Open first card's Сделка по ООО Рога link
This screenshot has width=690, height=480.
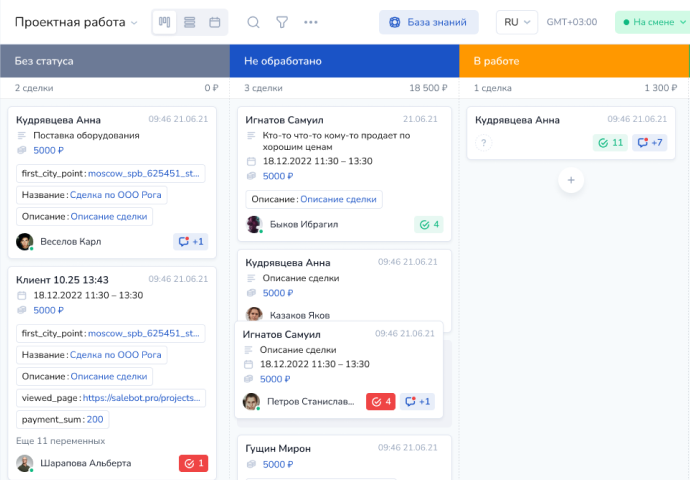[116, 195]
